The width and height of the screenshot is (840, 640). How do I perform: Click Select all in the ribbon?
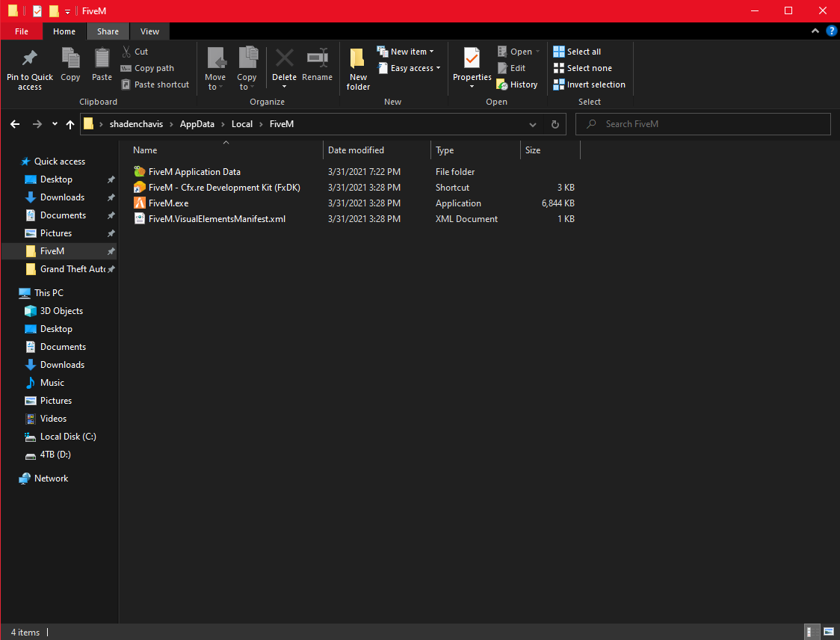(x=577, y=52)
